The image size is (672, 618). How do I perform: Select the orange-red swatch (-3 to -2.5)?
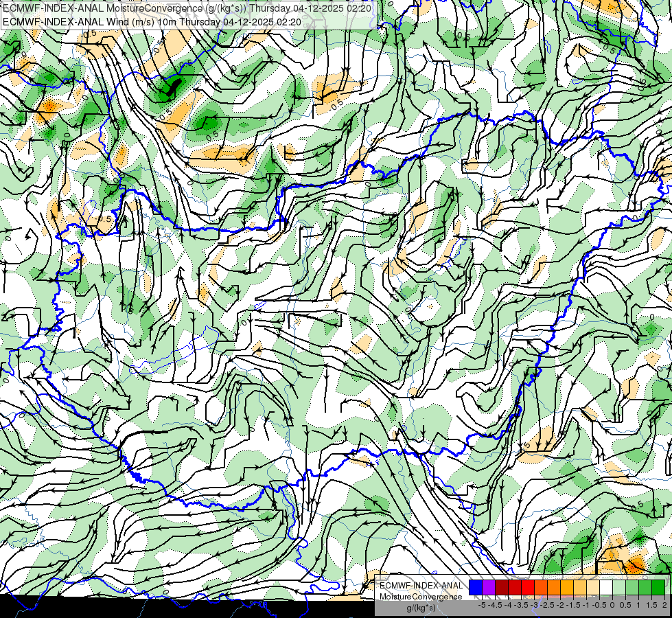(541, 588)
